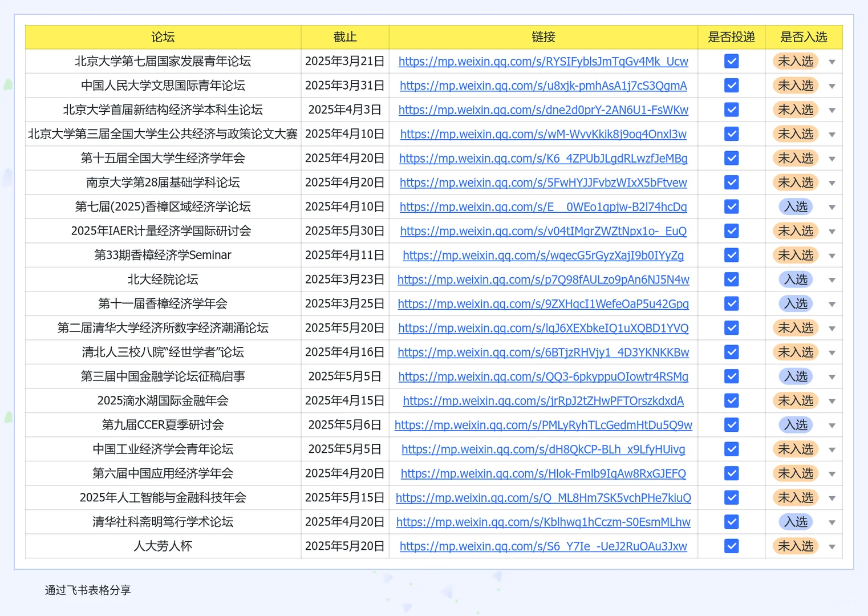Toggle delivery checkbox for 人大劳人杯 row

coord(732,546)
